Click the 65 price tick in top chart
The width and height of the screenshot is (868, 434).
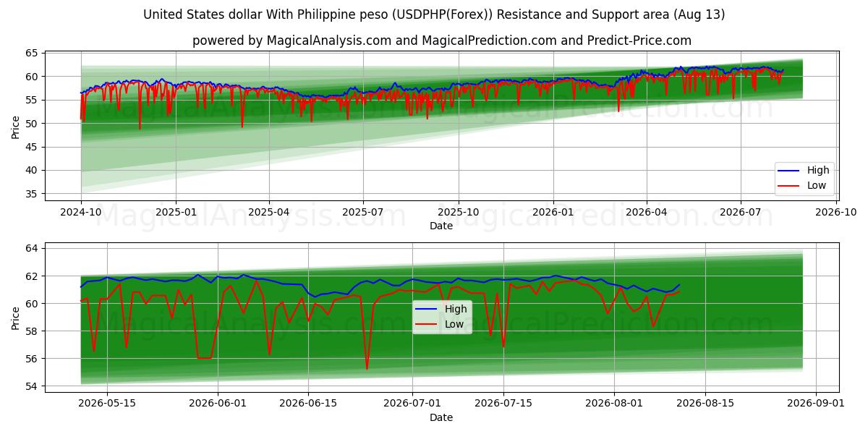[x=32, y=53]
